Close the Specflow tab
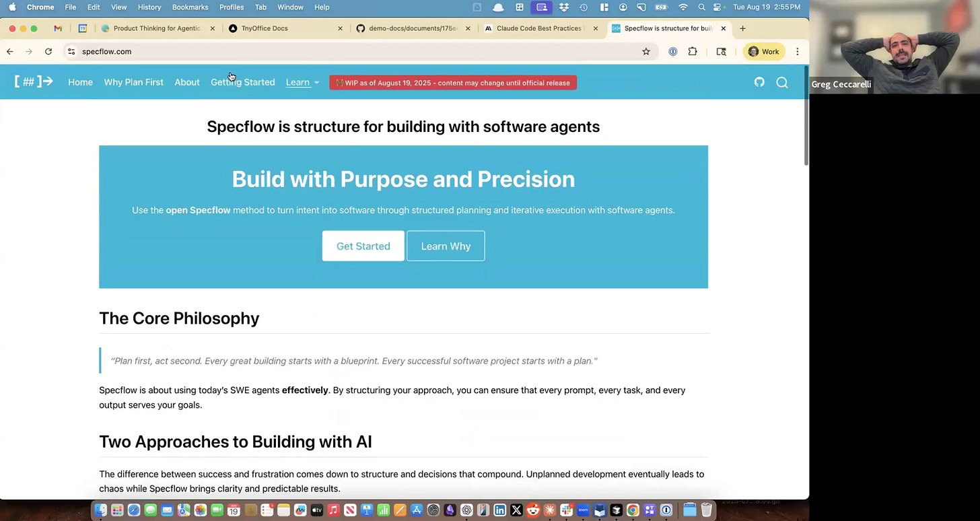The image size is (980, 521). tap(724, 28)
